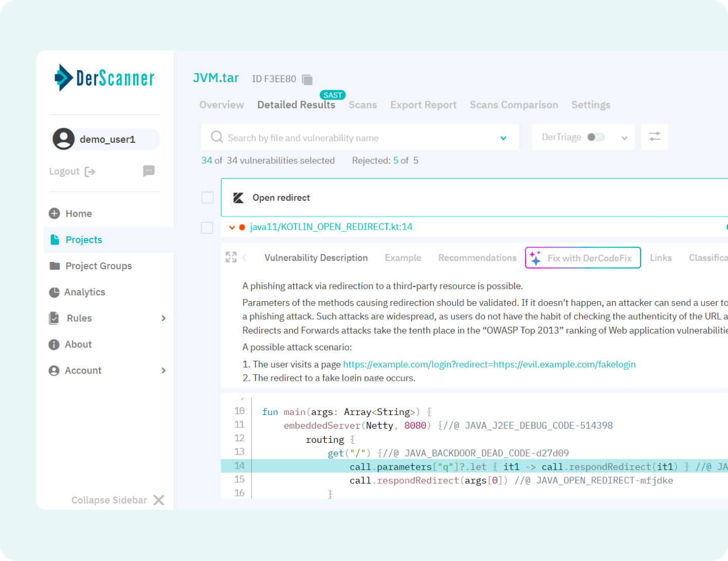Check the Open redirect vulnerability checkbox
728x561 pixels.
coord(207,197)
